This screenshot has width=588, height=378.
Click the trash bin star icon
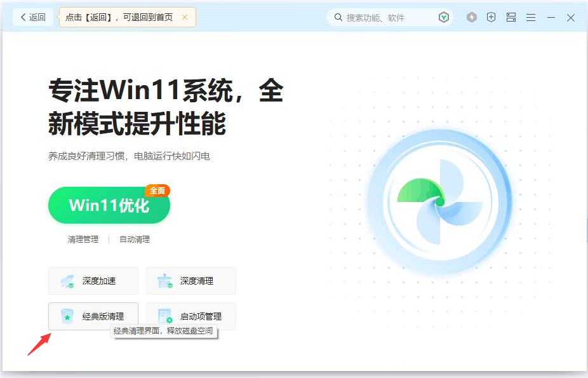click(x=67, y=316)
